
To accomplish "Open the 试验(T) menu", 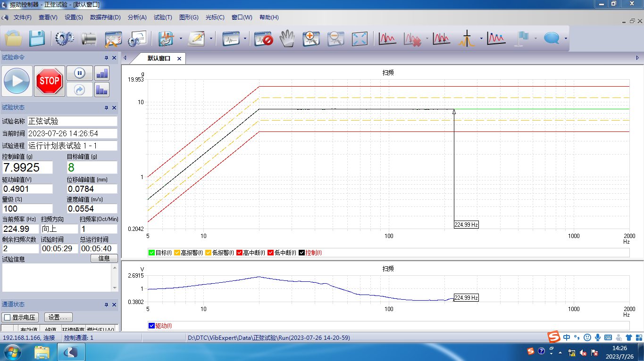I will [x=163, y=17].
